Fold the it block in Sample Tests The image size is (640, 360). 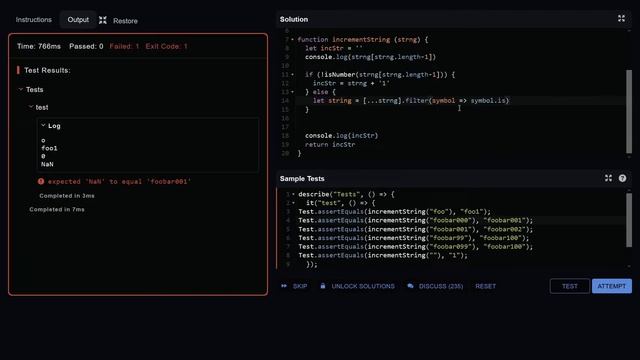pos(293,203)
